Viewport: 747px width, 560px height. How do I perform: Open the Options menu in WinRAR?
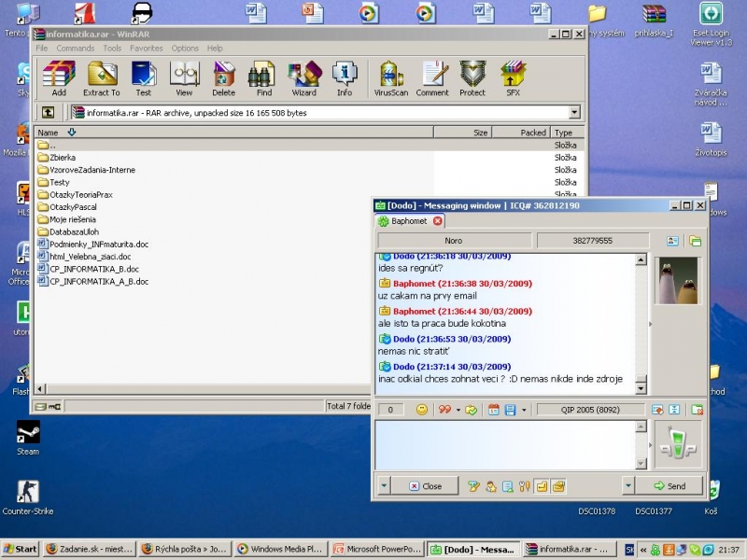[185, 49]
